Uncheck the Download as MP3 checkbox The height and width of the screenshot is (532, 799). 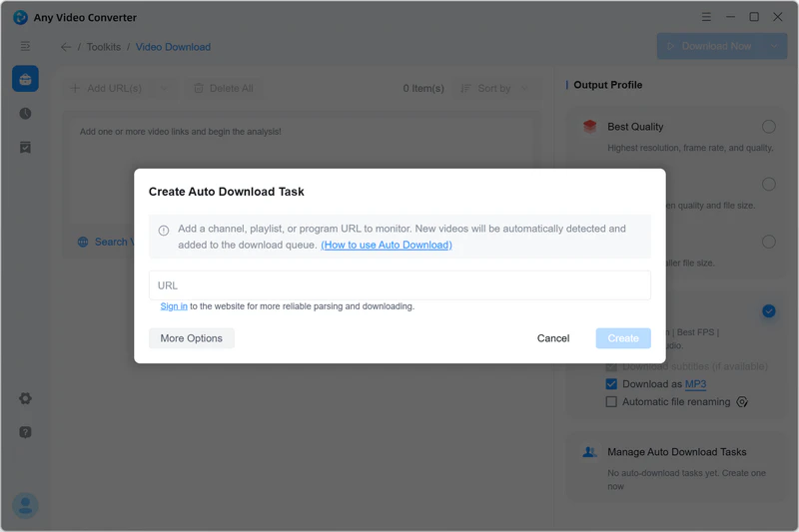pos(611,384)
